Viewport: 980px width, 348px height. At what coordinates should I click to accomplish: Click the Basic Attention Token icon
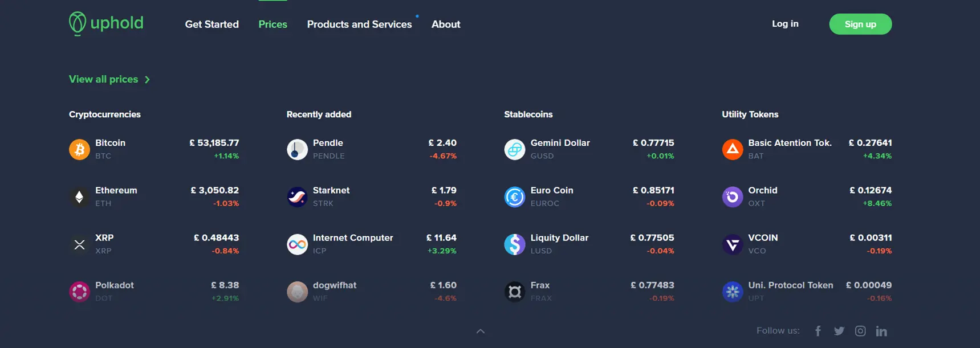point(733,149)
